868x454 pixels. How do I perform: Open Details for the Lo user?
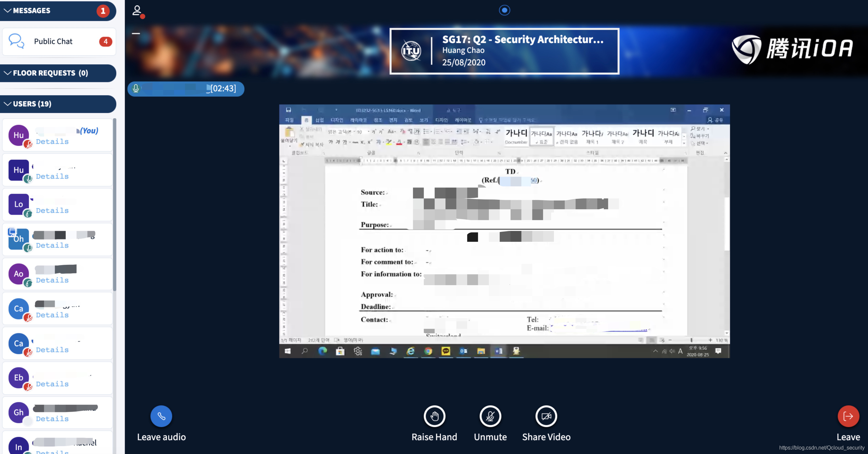(x=52, y=211)
